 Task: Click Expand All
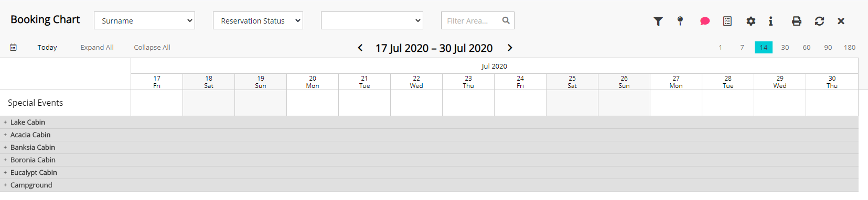point(97,47)
